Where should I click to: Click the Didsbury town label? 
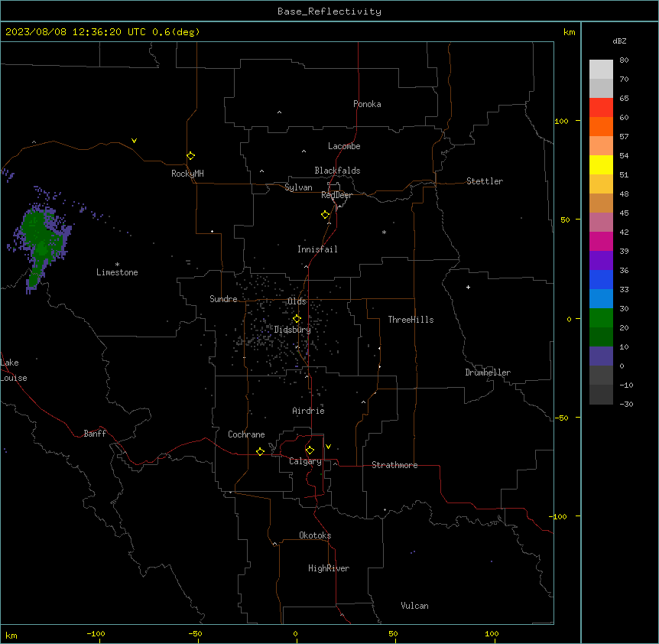tap(293, 330)
